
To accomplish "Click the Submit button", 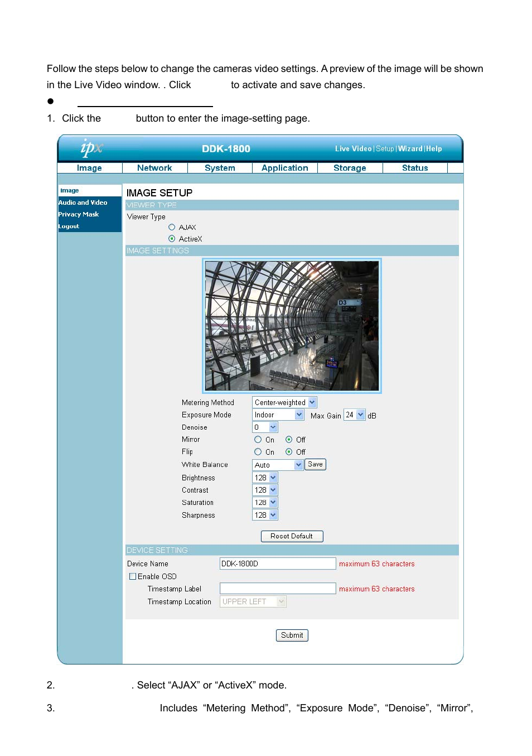I will pos(292,635).
